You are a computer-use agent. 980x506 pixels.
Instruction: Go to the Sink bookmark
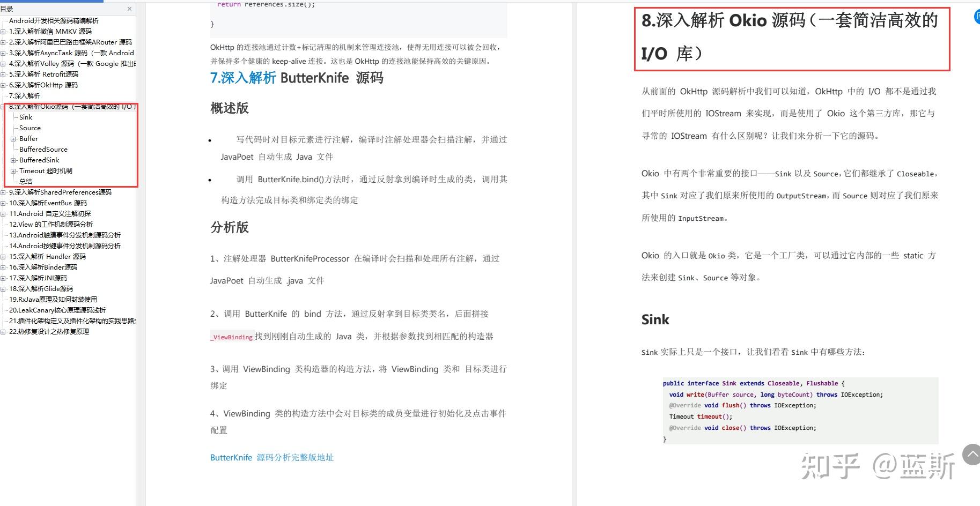pyautogui.click(x=26, y=117)
